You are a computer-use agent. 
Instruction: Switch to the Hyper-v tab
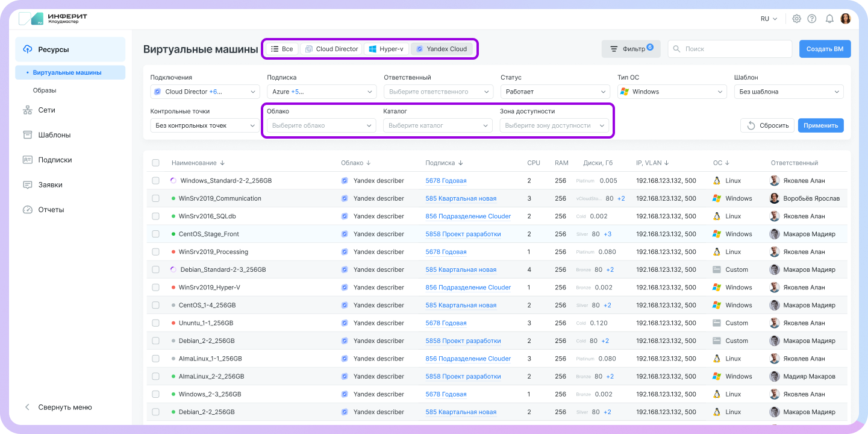point(386,49)
